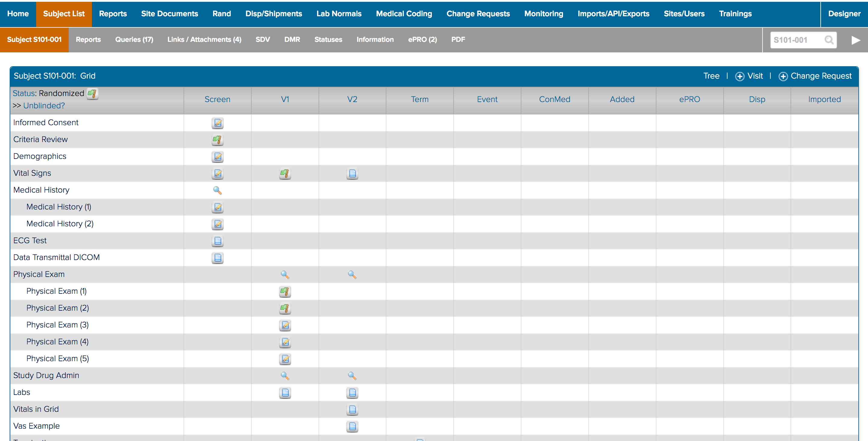Image resolution: width=868 pixels, height=441 pixels.
Task: Open the Queries (17) tab
Action: pyautogui.click(x=134, y=39)
